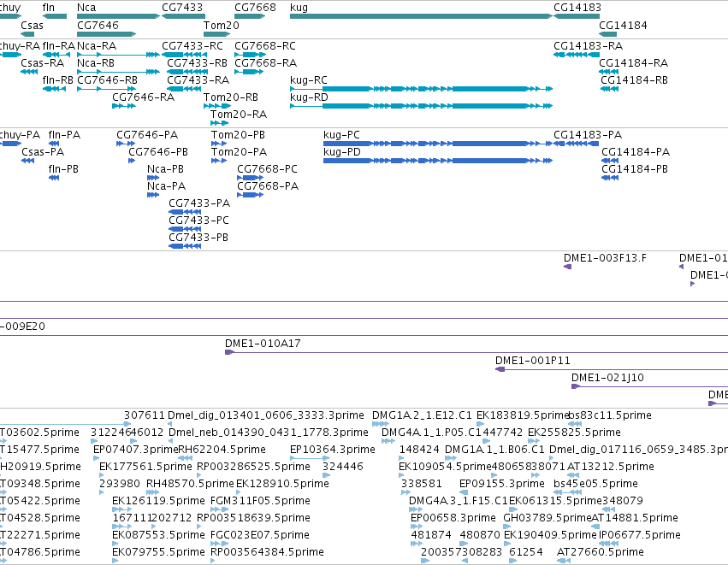This screenshot has height=565, width=728.
Task: Click the CG14183-RA transcript
Action: (x=577, y=55)
